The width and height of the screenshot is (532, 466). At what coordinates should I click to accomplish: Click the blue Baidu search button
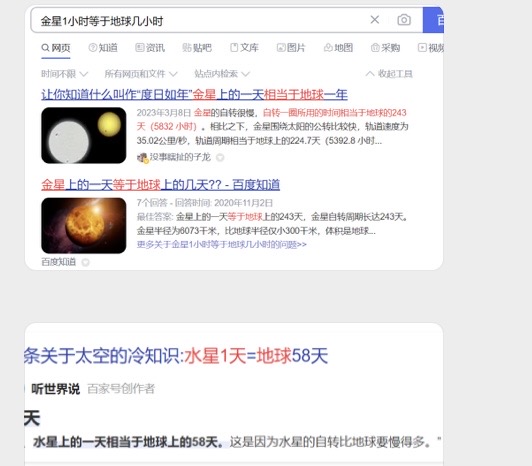[433, 20]
